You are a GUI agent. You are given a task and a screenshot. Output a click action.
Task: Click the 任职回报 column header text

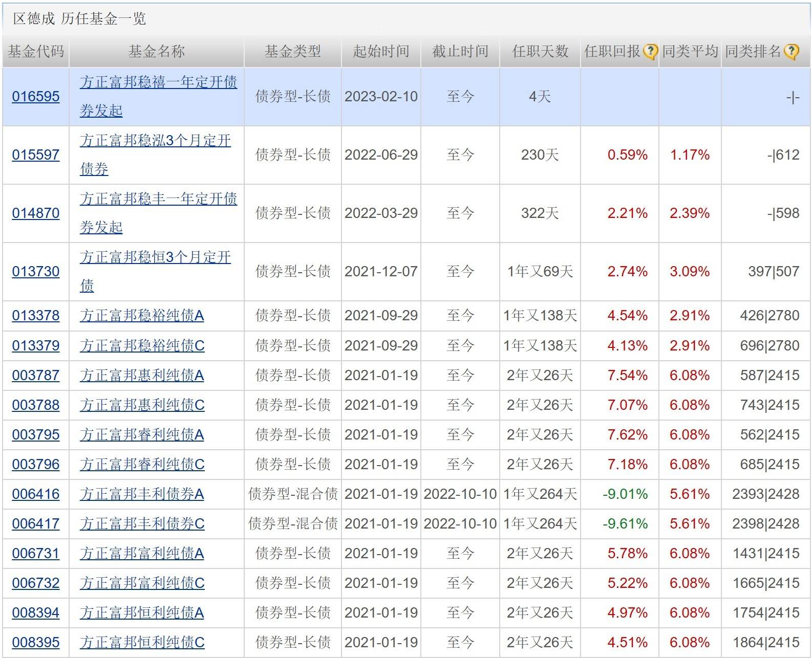tap(612, 51)
